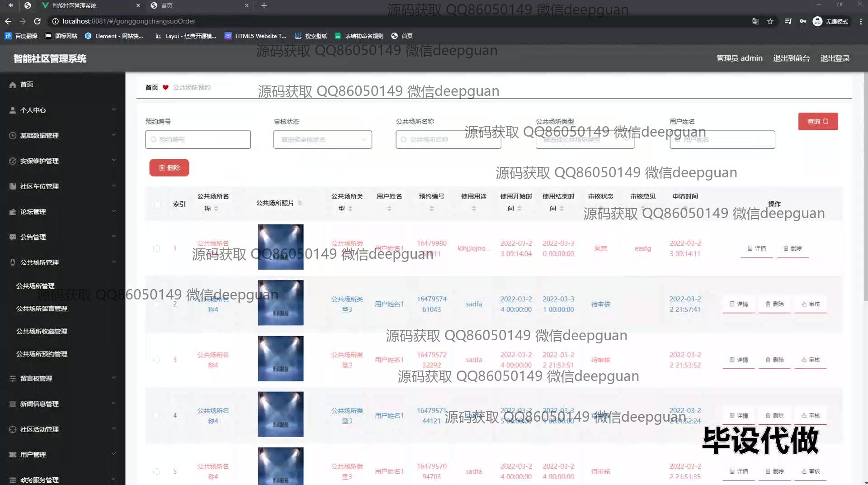Check the checkbox for row 3
This screenshot has width=868, height=485.
(156, 360)
